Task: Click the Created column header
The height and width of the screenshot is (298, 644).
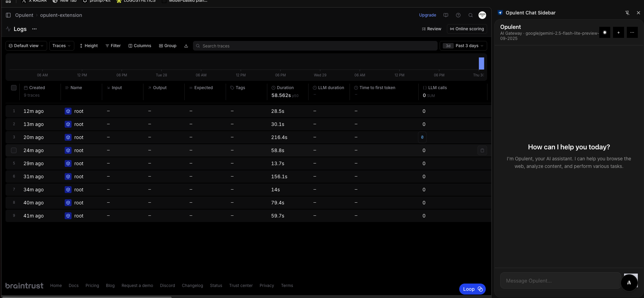Action: point(34,88)
